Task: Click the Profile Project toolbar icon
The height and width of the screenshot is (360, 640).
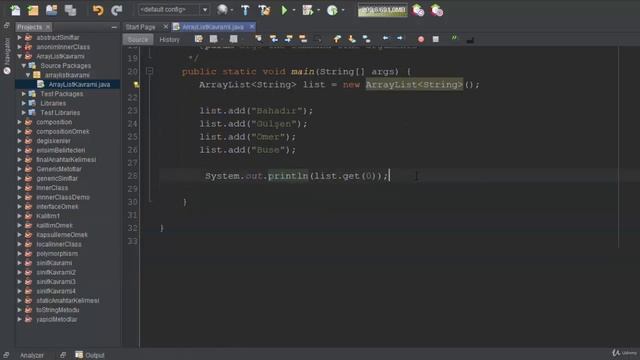Action: (x=332, y=10)
